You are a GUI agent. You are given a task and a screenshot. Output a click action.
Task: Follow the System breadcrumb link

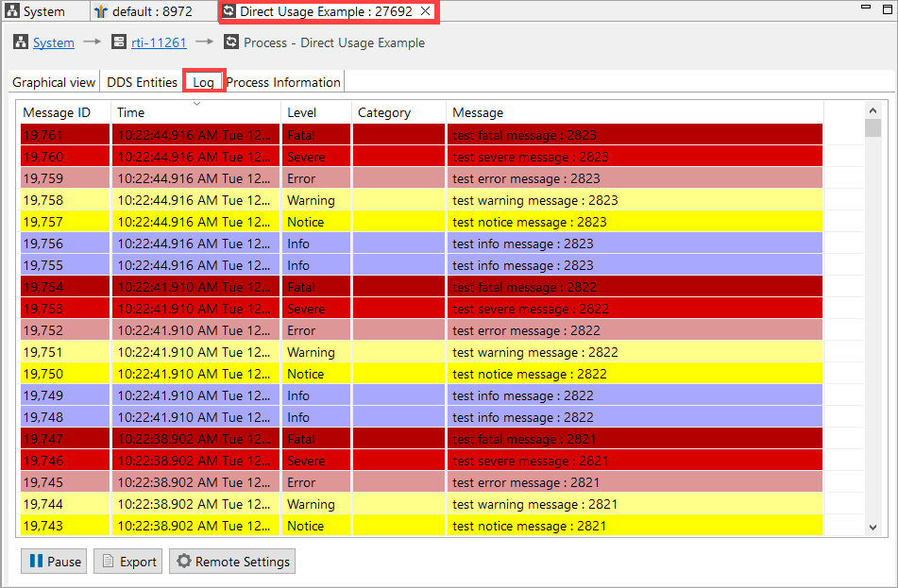(53, 42)
